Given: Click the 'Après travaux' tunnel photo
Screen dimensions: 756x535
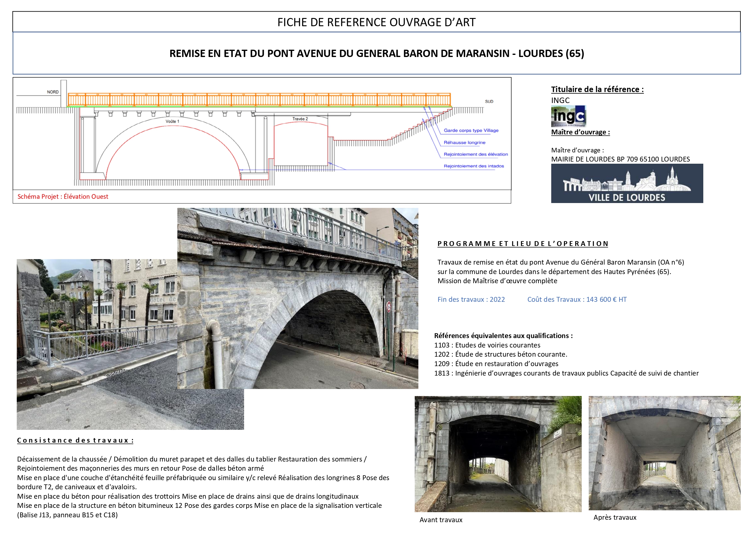Looking at the screenshot, I should coord(664,453).
